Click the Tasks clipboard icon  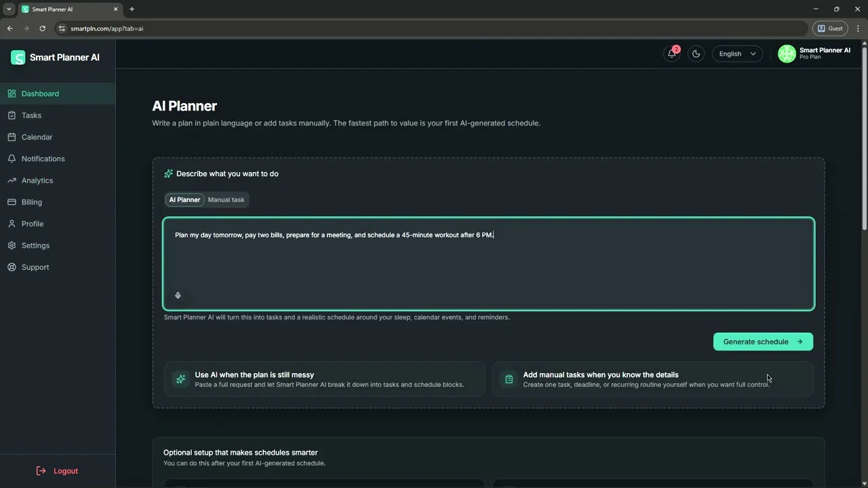(x=12, y=115)
